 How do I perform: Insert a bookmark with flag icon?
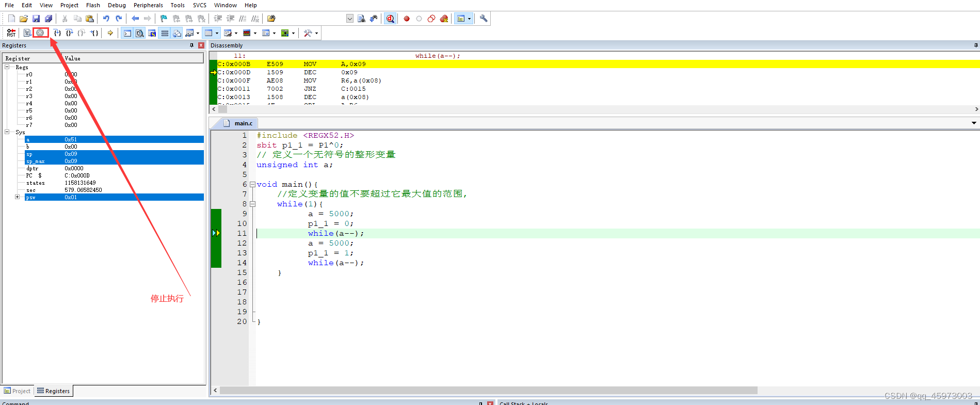(x=164, y=19)
